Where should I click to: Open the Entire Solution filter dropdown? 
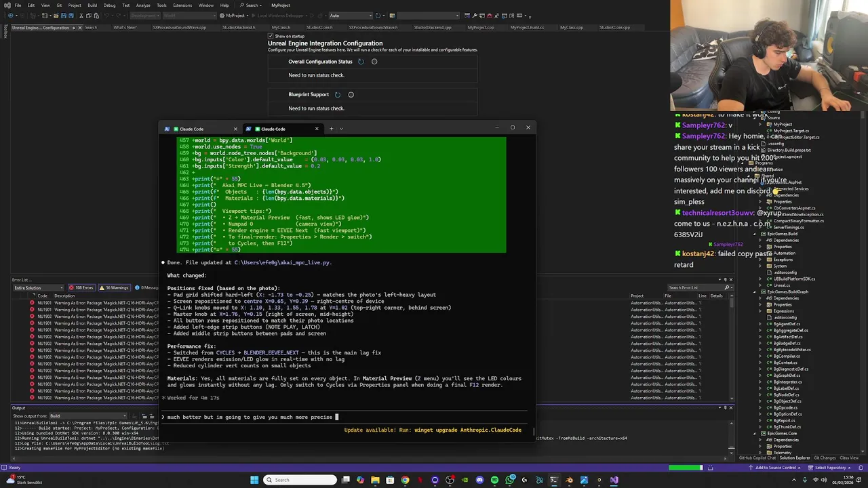click(38, 287)
